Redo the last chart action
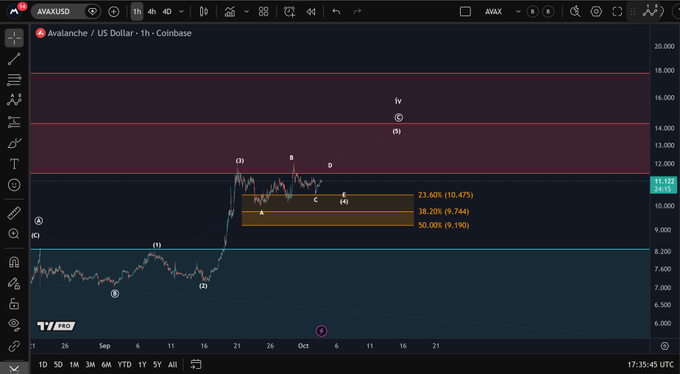Screen dimensions: 680x374 tap(357, 12)
